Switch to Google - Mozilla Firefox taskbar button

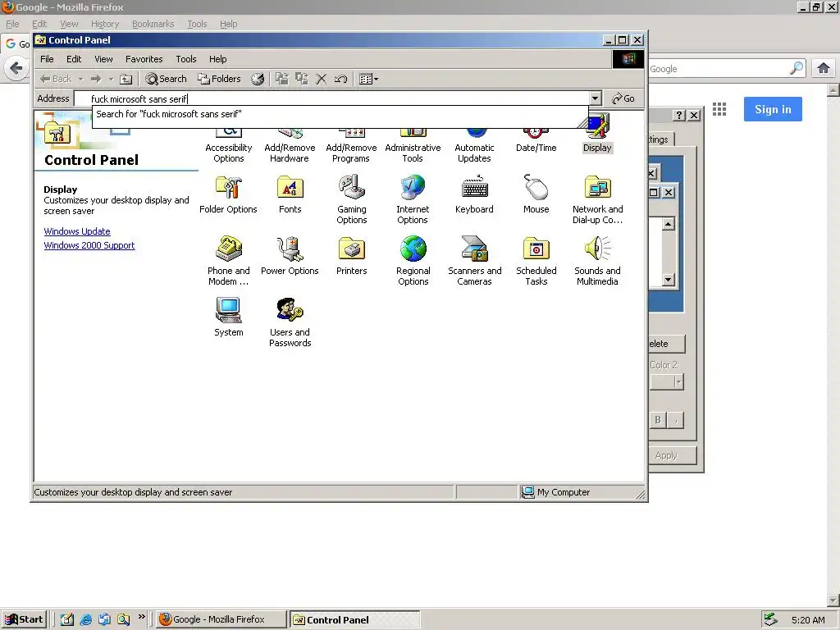[x=221, y=619]
